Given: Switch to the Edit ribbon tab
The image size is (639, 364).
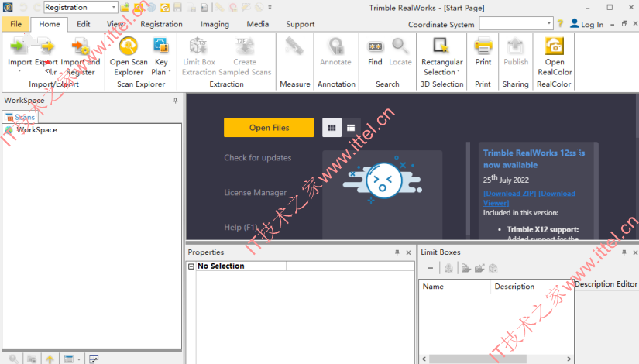Looking at the screenshot, I should tap(83, 24).
